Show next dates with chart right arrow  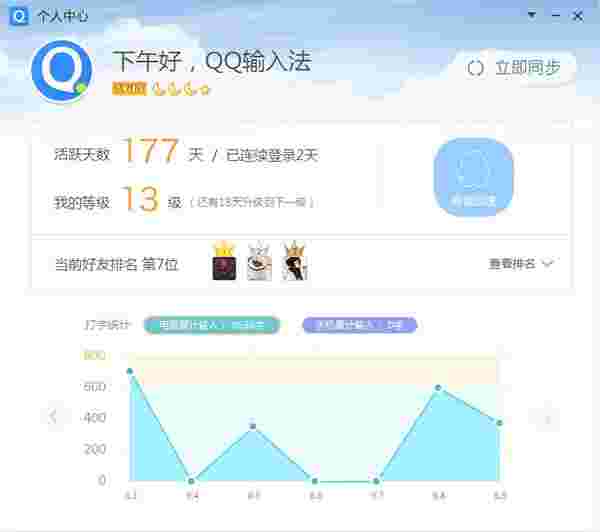click(x=548, y=419)
